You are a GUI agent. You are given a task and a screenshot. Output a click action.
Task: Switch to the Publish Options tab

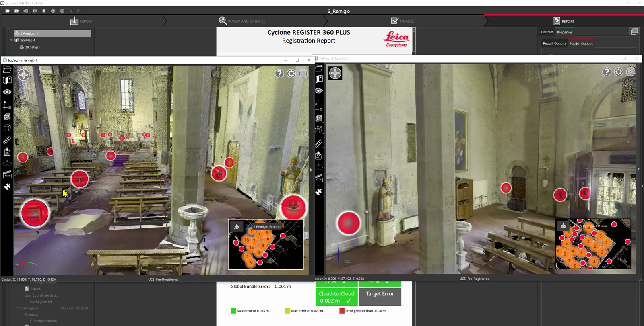pyautogui.click(x=581, y=43)
